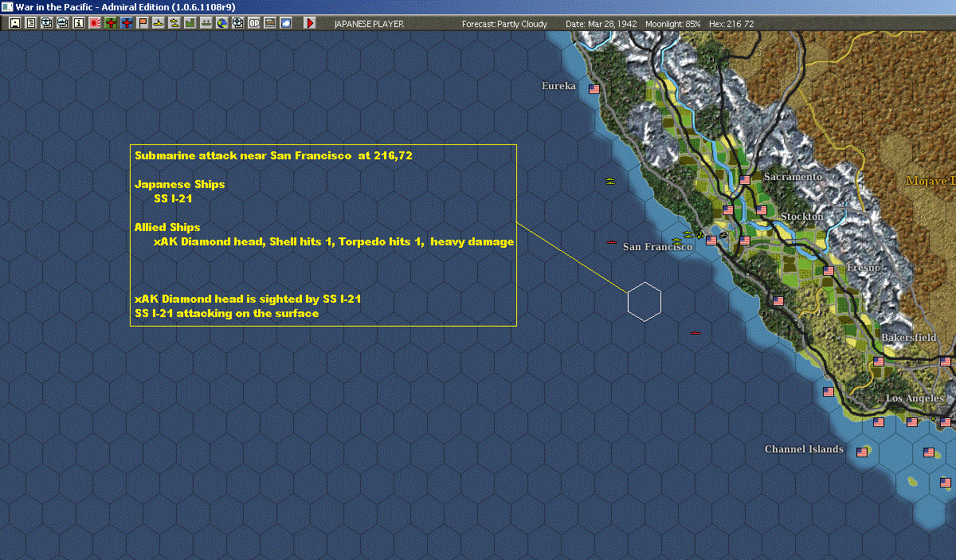This screenshot has width=956, height=560.
Task: Click the 'Hex: 216 72' status text
Action: [731, 24]
